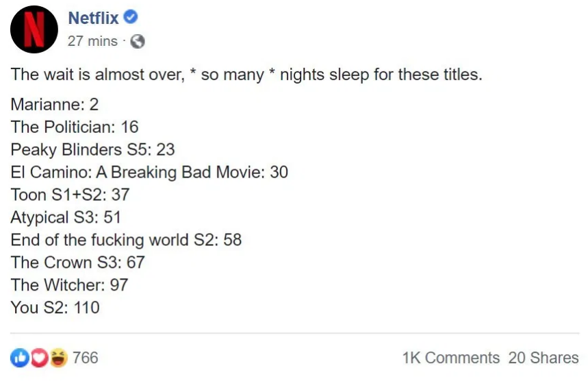Click the blue verified badge icon

(131, 18)
